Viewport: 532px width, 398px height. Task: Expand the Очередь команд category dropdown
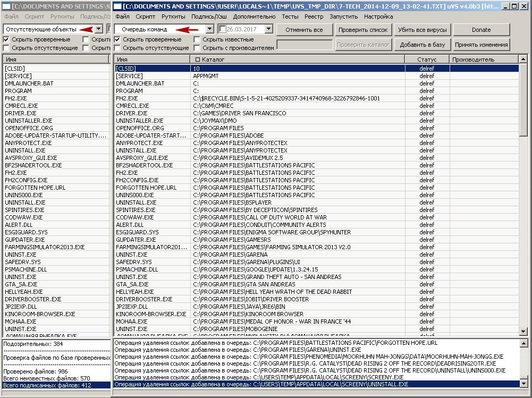pyautogui.click(x=210, y=30)
